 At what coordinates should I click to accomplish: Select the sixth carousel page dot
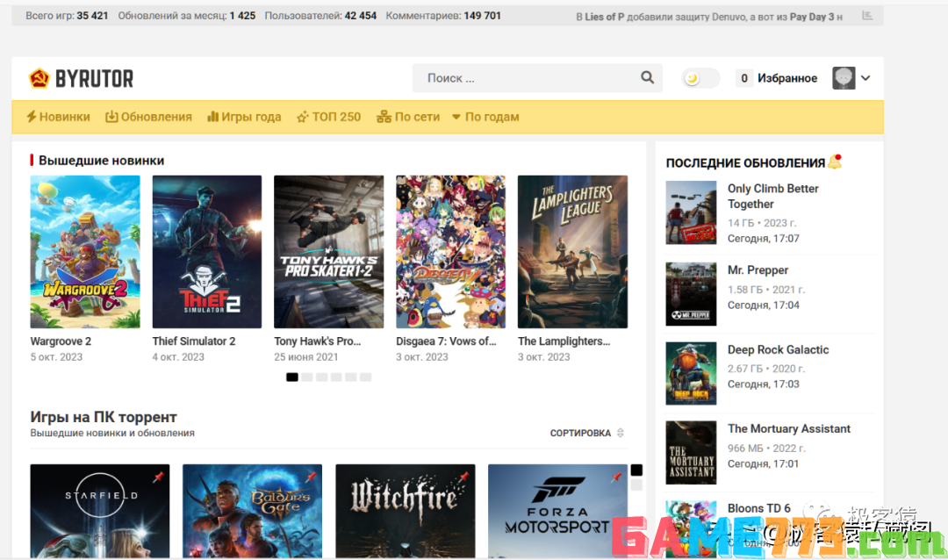pyautogui.click(x=365, y=377)
